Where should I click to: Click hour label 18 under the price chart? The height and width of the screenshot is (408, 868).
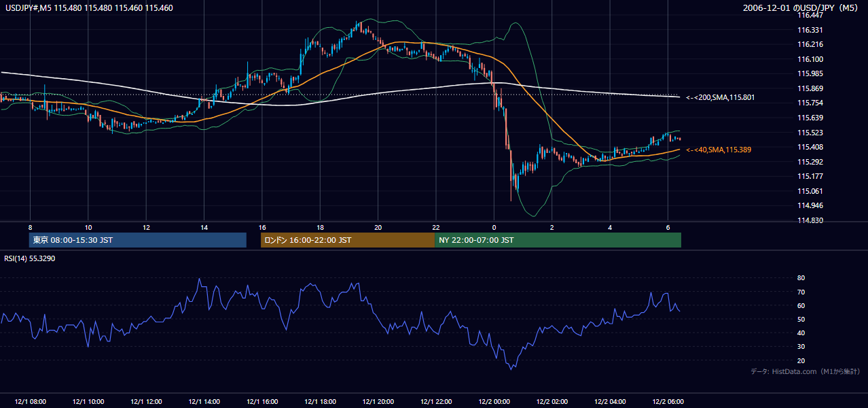(x=320, y=227)
